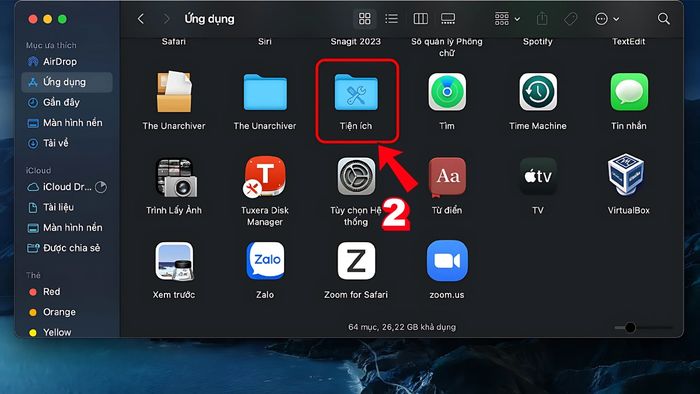Click the Finder search icon
Image resolution: width=700 pixels, height=394 pixels.
pyautogui.click(x=664, y=19)
